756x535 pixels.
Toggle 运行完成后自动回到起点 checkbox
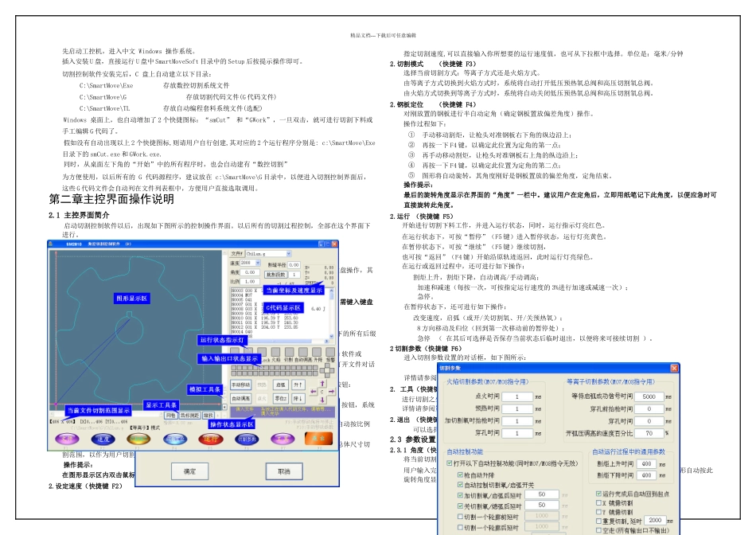click(x=598, y=494)
